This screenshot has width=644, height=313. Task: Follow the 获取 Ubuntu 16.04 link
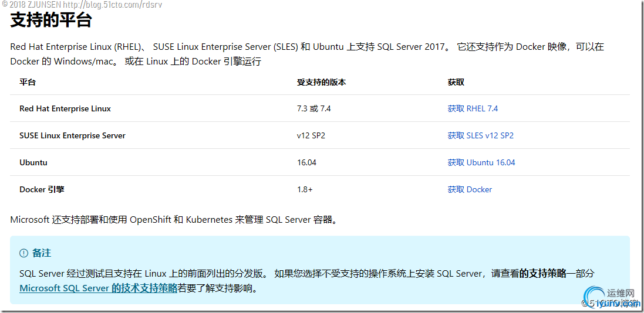pyautogui.click(x=481, y=162)
